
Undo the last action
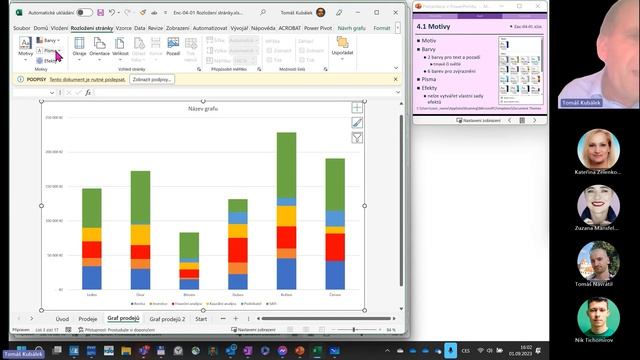(x=111, y=13)
